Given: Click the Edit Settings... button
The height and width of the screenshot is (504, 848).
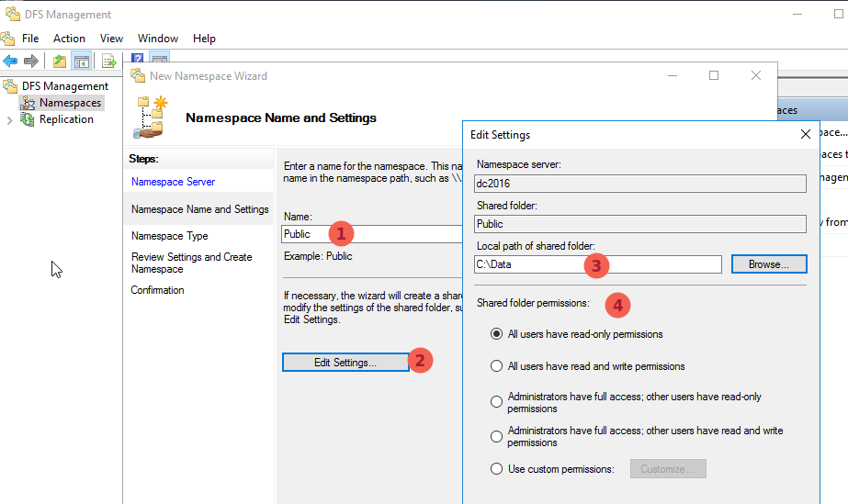Looking at the screenshot, I should 345,363.
